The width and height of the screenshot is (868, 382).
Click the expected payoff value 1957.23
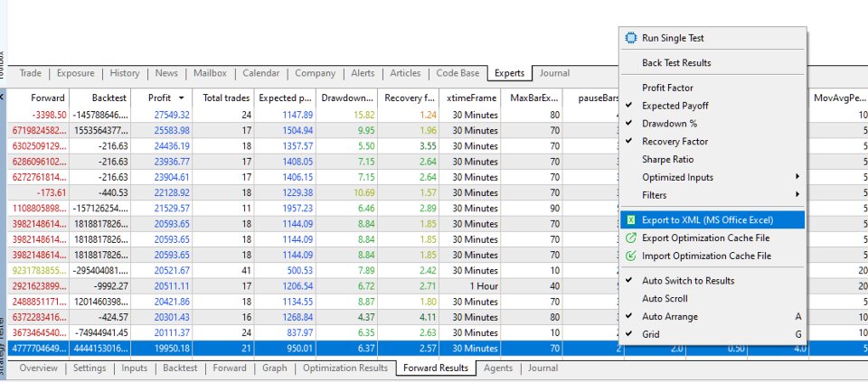pos(297,209)
